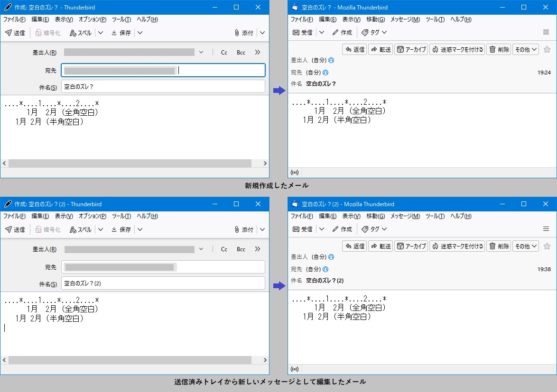The image size is (557, 392).
Task: Open オプション(P) menu in the first 空白のズレ？ compose window
Action: pos(93,19)
